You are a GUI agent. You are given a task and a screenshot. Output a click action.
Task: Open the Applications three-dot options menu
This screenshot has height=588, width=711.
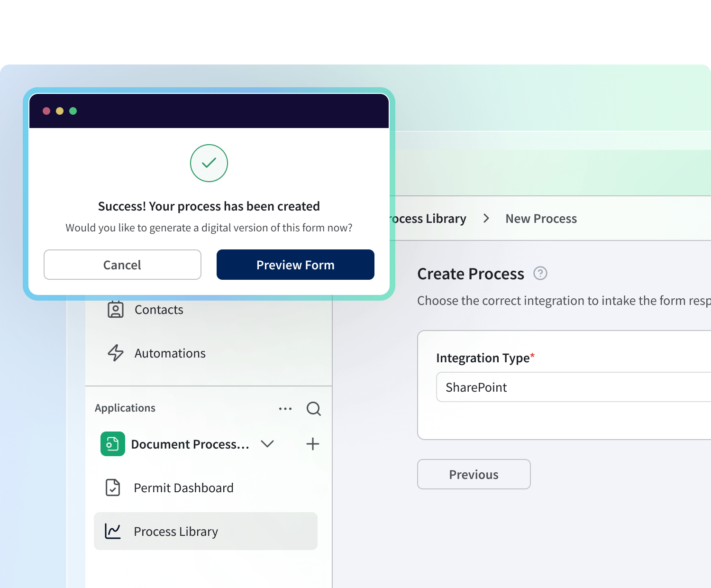[285, 408]
